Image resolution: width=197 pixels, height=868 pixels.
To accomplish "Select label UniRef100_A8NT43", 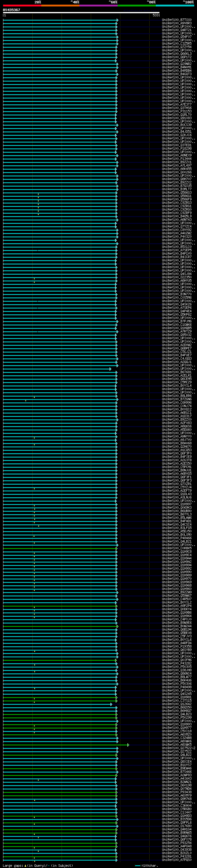I will (177, 220).
